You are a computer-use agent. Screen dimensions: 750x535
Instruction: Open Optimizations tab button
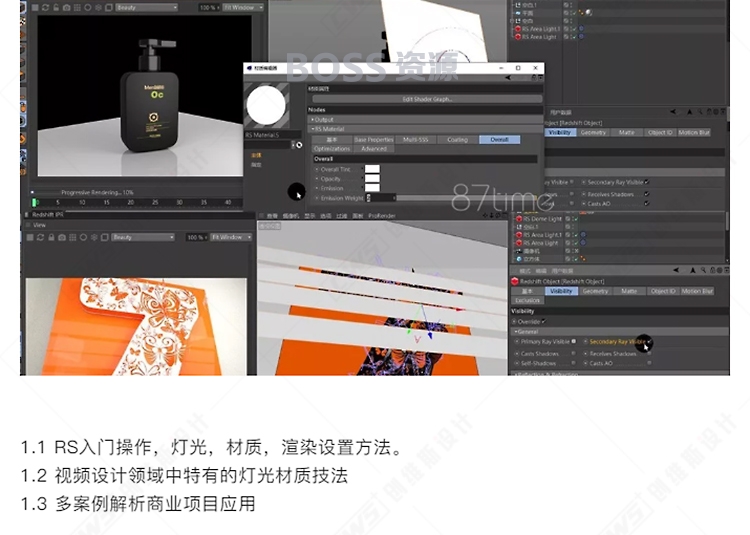332,149
